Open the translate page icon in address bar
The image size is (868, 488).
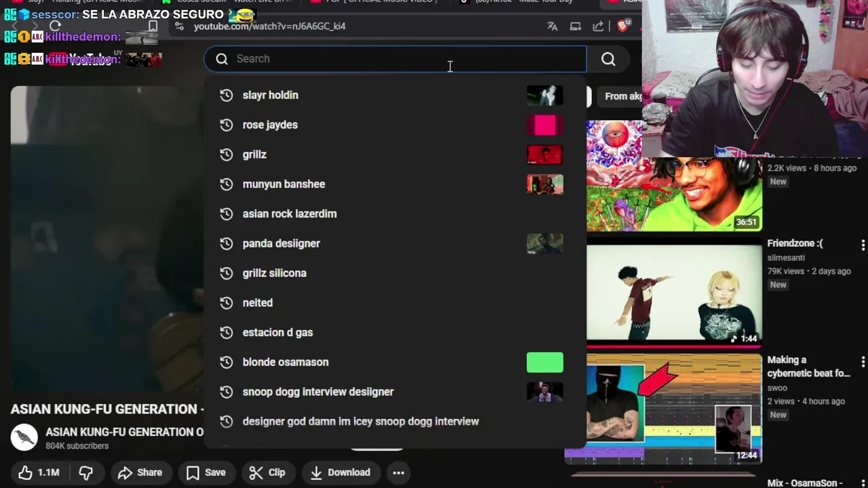(x=553, y=26)
